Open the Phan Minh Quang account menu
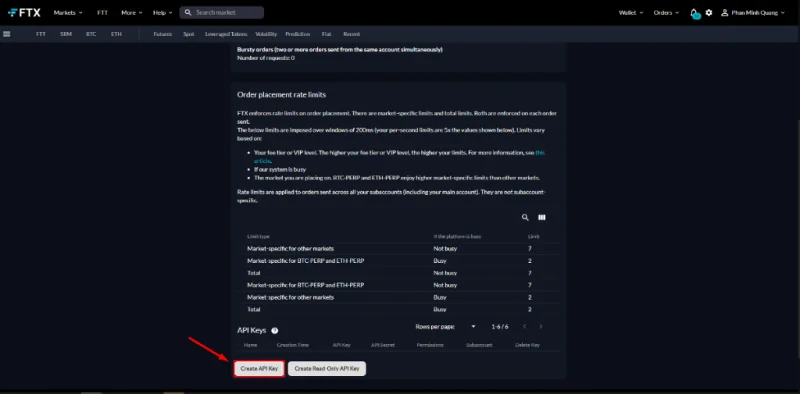 (753, 13)
